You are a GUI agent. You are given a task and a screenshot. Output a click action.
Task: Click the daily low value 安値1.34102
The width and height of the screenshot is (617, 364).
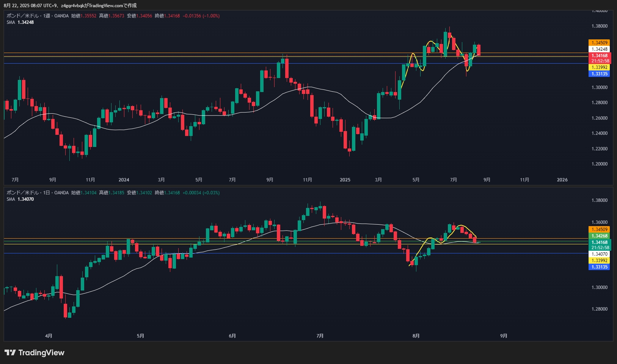pyautogui.click(x=139, y=193)
